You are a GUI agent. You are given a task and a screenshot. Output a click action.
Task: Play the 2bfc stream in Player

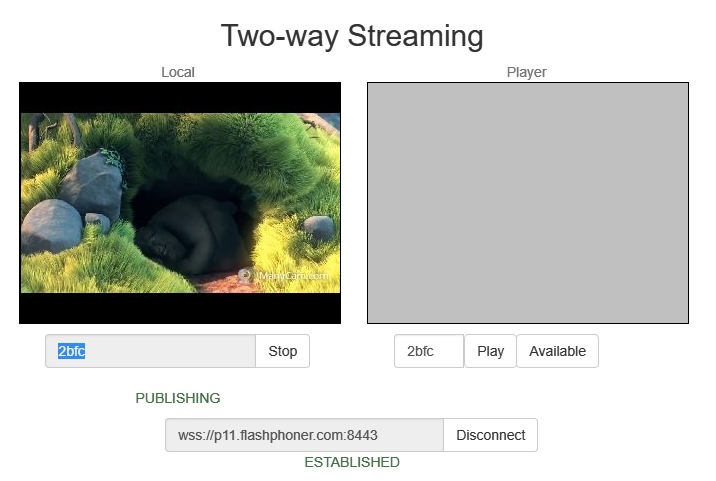490,351
